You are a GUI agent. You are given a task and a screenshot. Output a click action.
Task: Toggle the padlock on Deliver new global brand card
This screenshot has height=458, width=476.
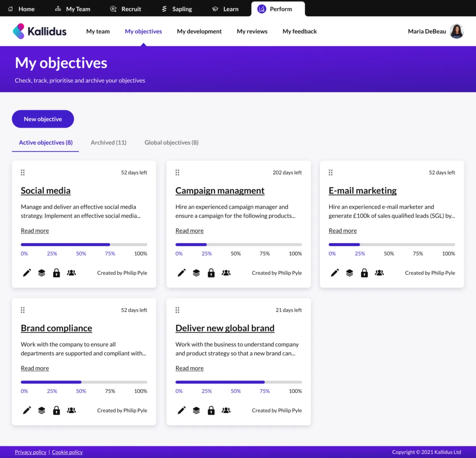(211, 410)
